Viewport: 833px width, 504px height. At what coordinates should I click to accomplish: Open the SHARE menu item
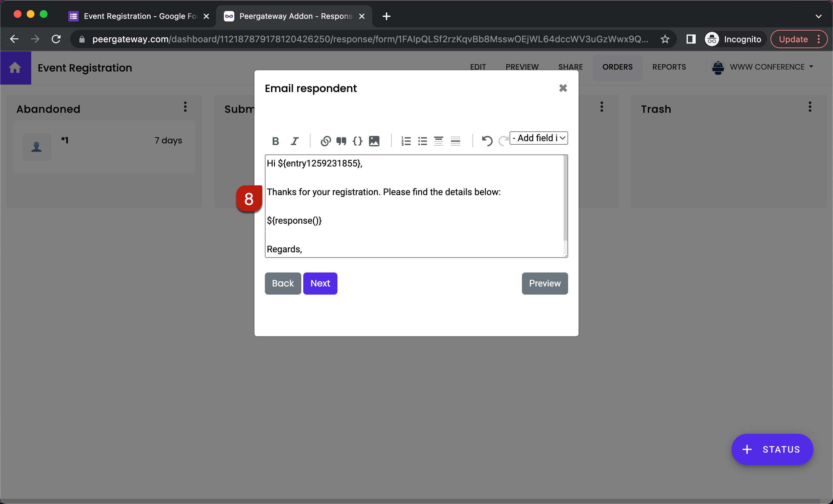[x=570, y=67]
